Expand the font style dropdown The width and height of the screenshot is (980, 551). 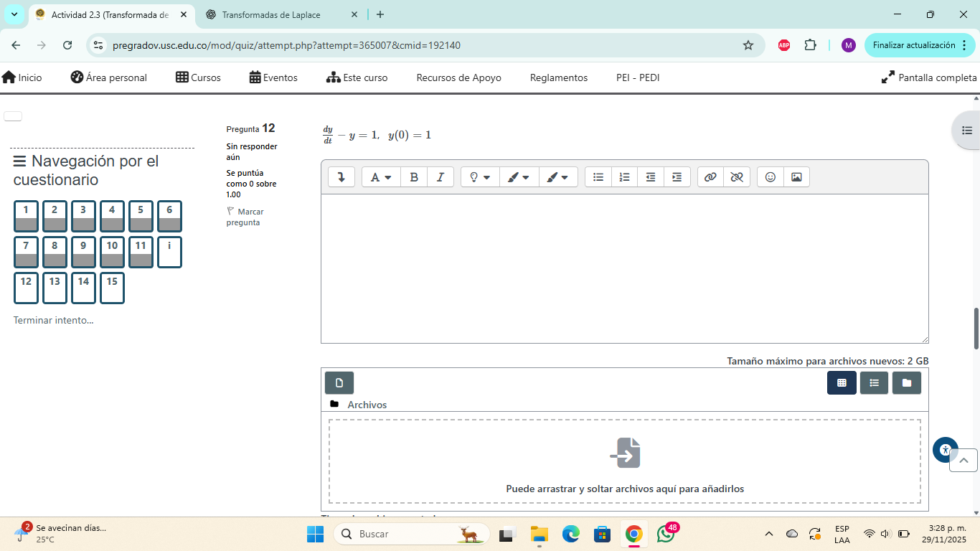coord(381,177)
